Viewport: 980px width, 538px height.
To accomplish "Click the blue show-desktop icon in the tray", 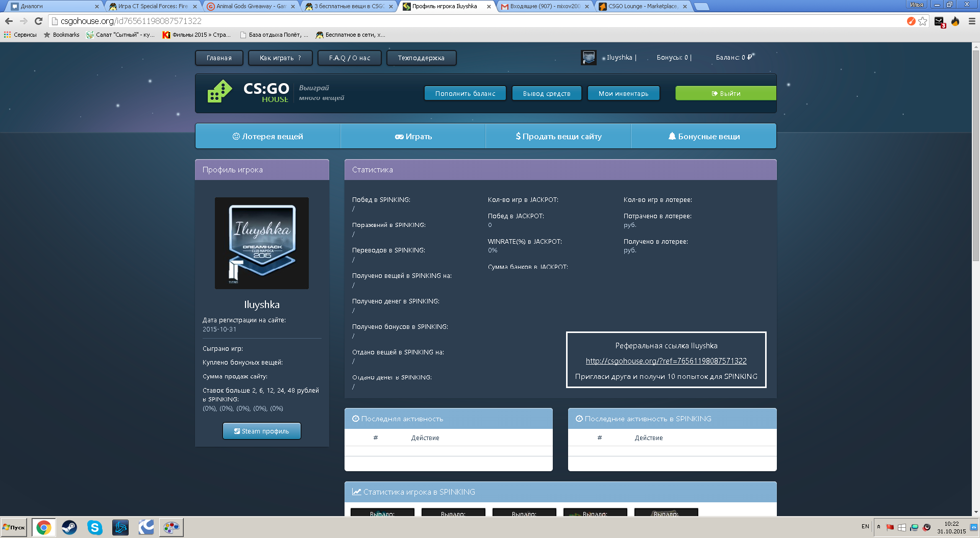I will pos(974,527).
